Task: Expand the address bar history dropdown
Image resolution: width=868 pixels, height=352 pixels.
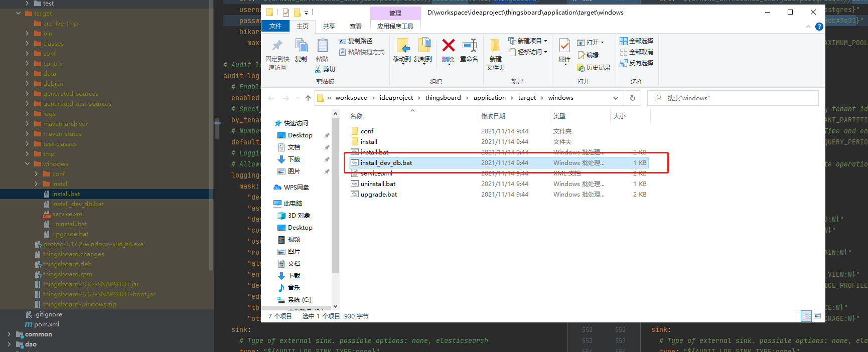Action: [x=616, y=98]
